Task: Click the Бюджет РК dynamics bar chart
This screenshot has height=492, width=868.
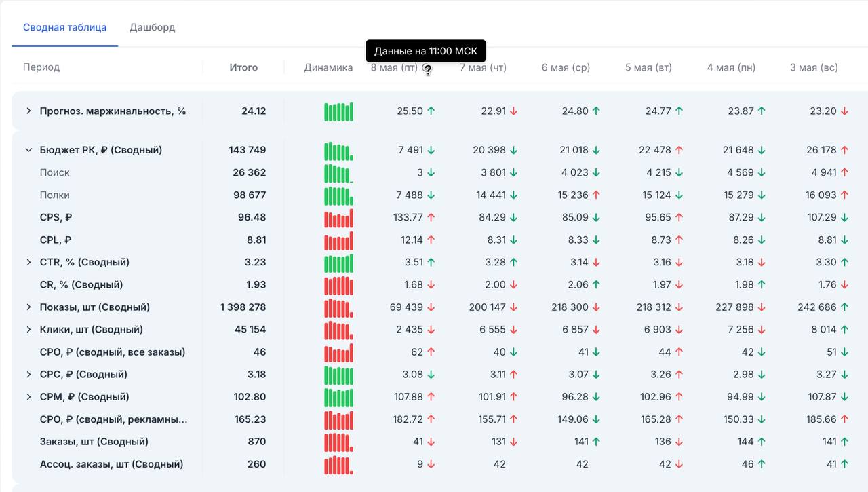Action: tap(338, 151)
